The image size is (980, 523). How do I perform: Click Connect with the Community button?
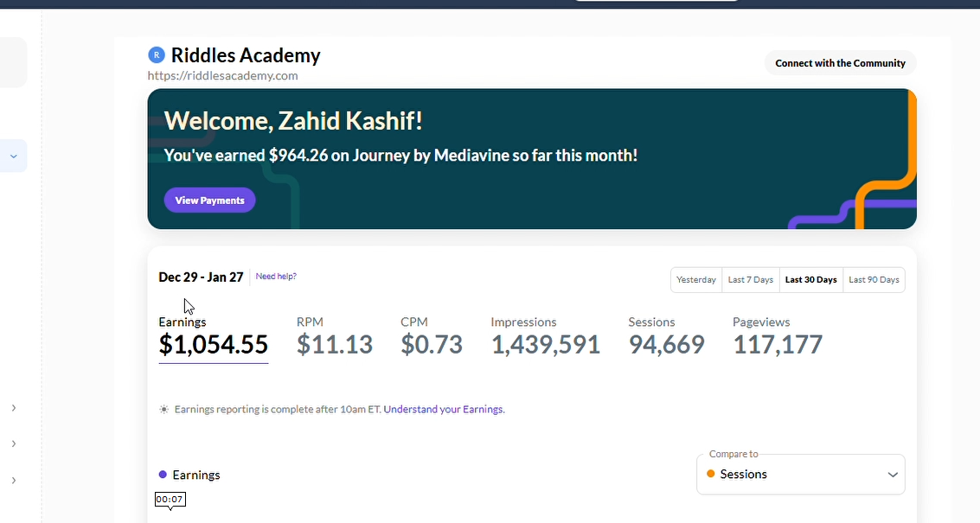tap(840, 63)
